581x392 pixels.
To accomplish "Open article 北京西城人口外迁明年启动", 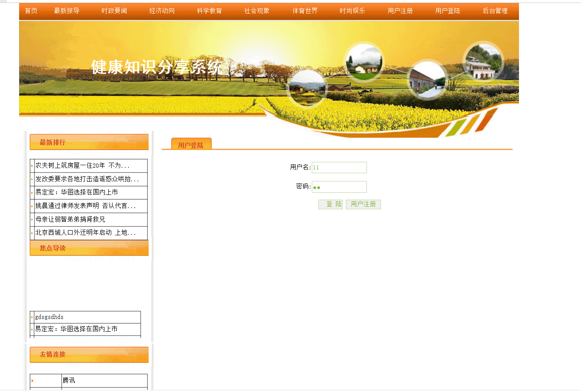I will [x=85, y=233].
